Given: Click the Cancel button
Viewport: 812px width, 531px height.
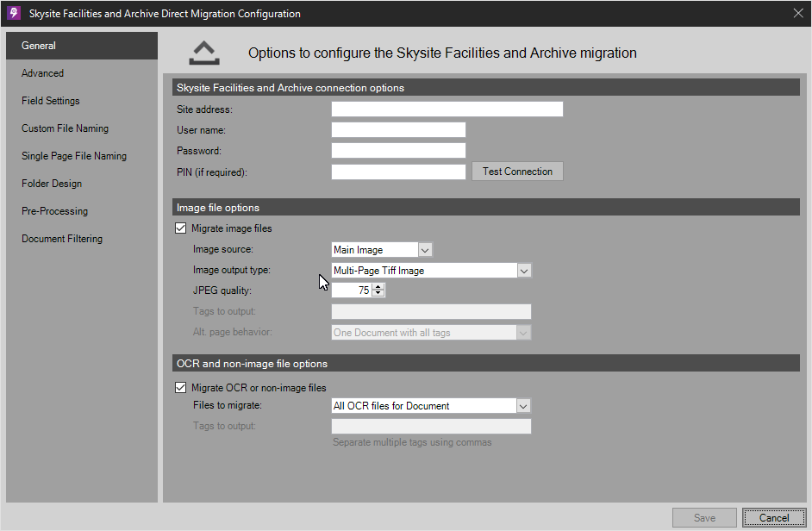Looking at the screenshot, I should (774, 517).
